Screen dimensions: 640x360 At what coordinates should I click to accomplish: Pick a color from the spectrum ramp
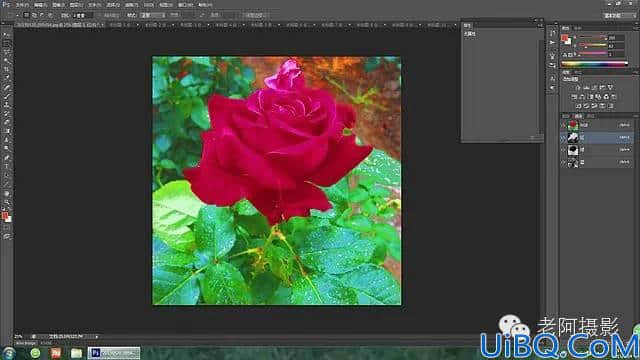click(594, 64)
